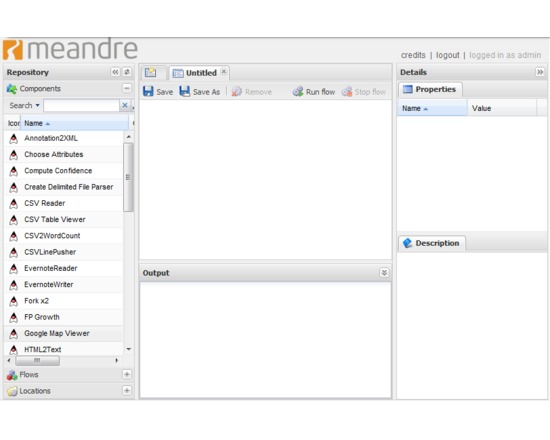
Task: Select Google Map Viewer component icon
Action: (x=14, y=333)
